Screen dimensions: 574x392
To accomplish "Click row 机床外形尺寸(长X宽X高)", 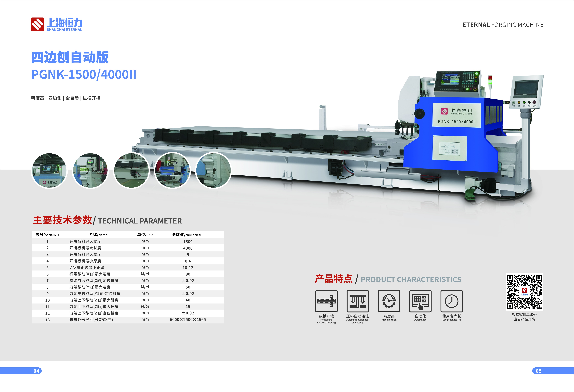I will pyautogui.click(x=128, y=320).
